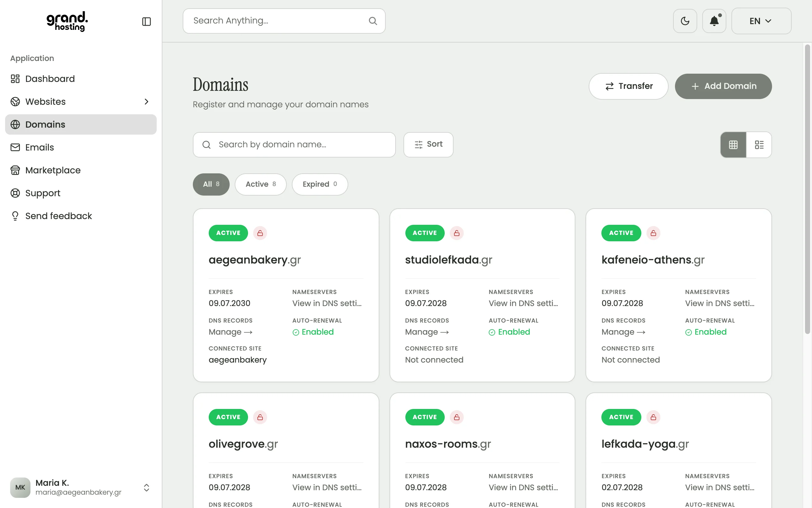Open Dashboard in sidebar
Image resolution: width=812 pixels, height=508 pixels.
point(81,79)
